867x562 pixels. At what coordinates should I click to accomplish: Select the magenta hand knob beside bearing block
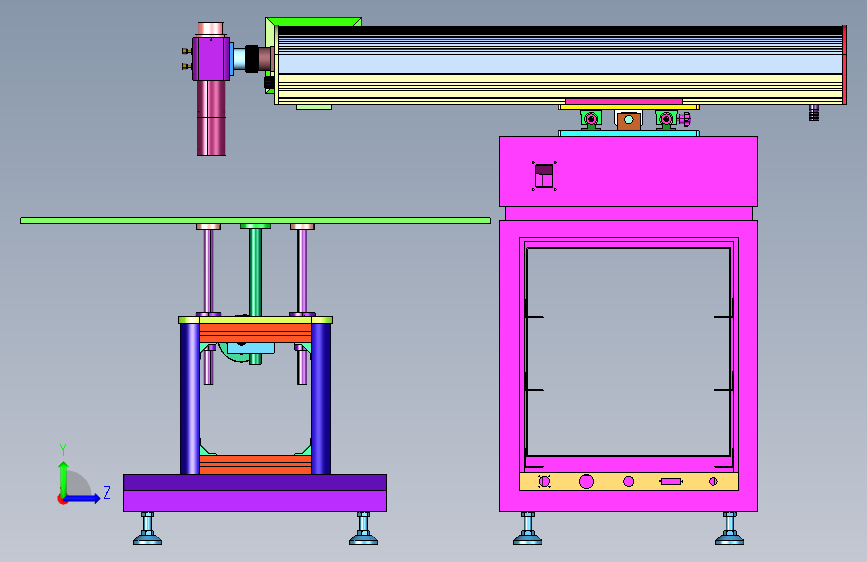[x=685, y=119]
